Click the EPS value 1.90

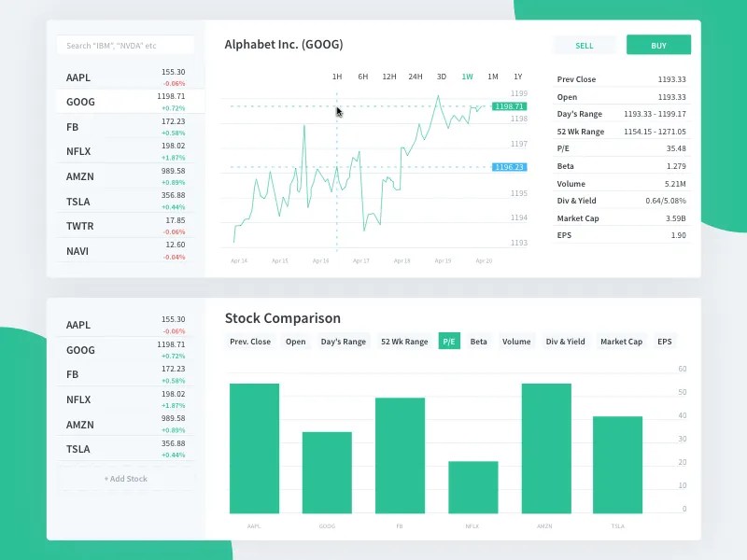coord(679,235)
